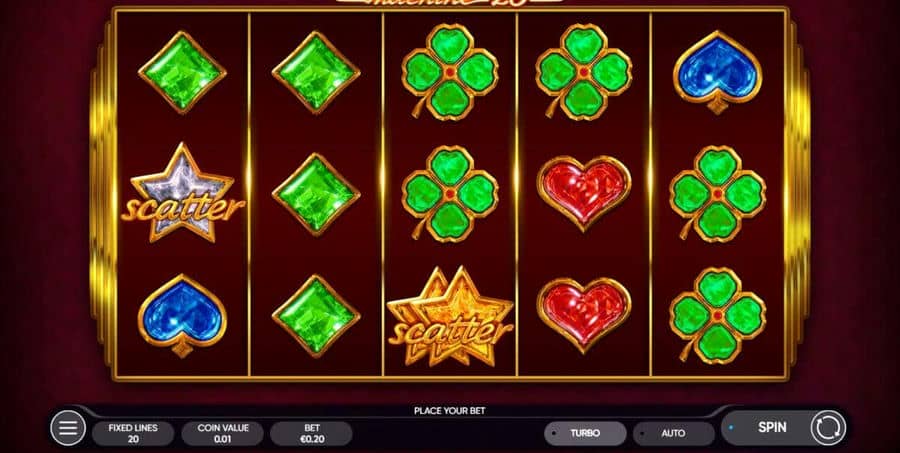Click the middle diamond in reel two
This screenshot has width=900, height=453.
(x=316, y=194)
